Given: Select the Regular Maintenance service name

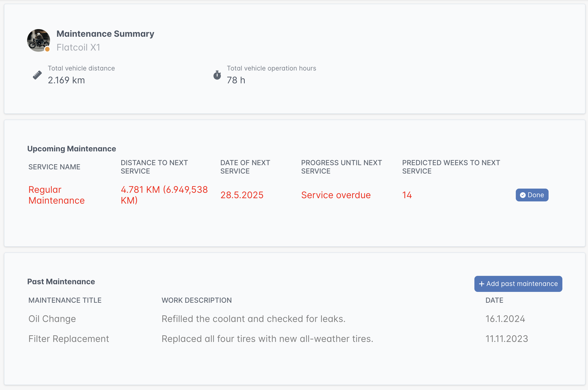Looking at the screenshot, I should point(56,195).
